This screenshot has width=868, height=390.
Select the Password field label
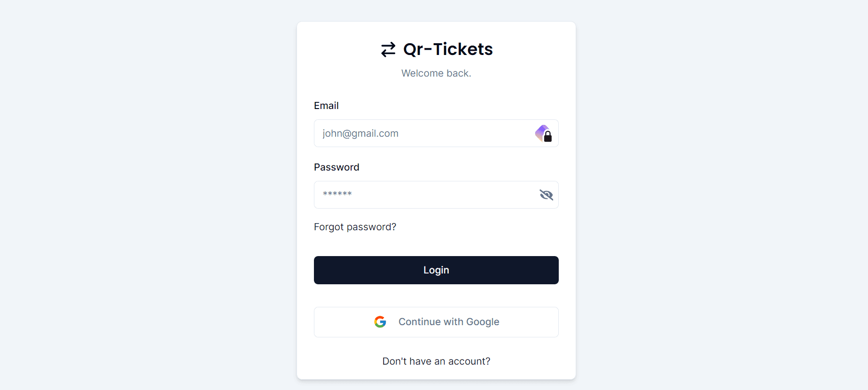pyautogui.click(x=336, y=167)
